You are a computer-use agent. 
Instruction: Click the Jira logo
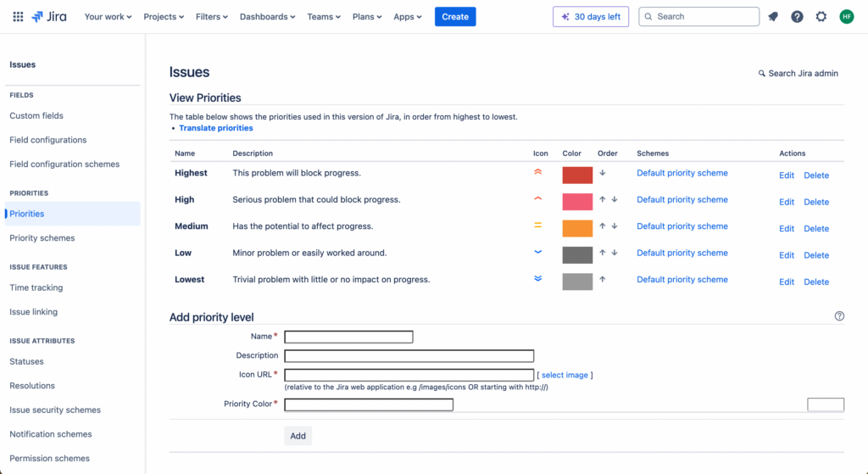tap(49, 17)
